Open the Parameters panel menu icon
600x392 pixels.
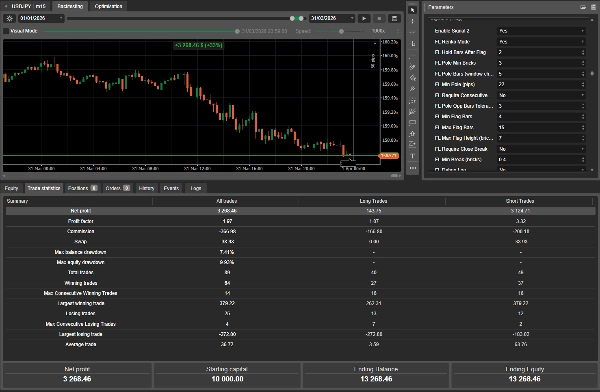(593, 7)
